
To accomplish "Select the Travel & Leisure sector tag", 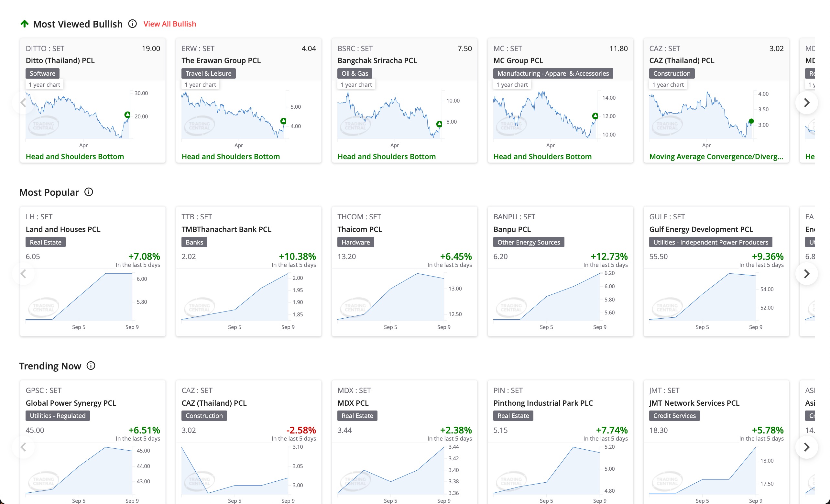I will pyautogui.click(x=209, y=73).
